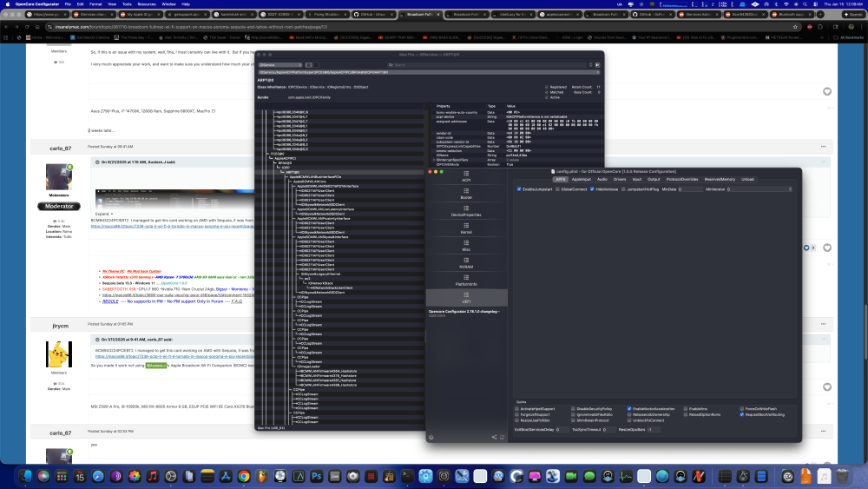
Task: Toggle the EnableJumpstart checkbox
Action: coord(519,189)
